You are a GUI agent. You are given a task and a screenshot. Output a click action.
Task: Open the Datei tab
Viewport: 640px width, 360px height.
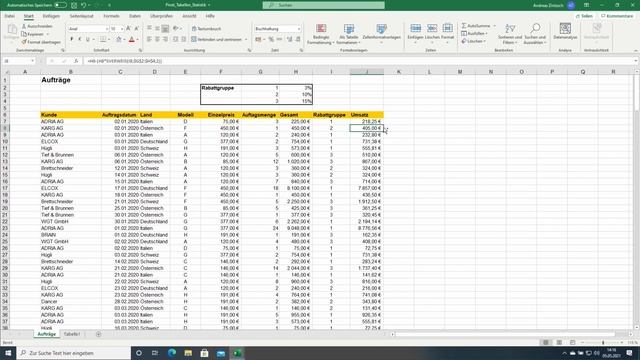point(9,16)
